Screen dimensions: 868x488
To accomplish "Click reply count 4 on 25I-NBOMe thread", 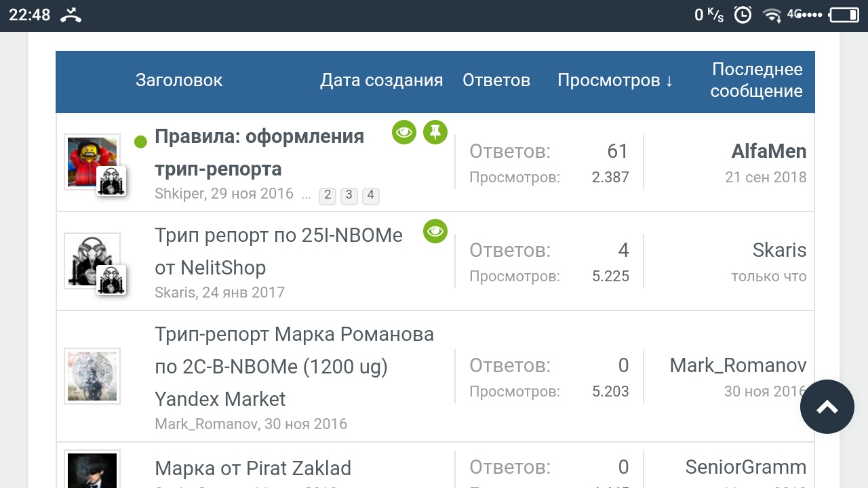I will coord(624,250).
